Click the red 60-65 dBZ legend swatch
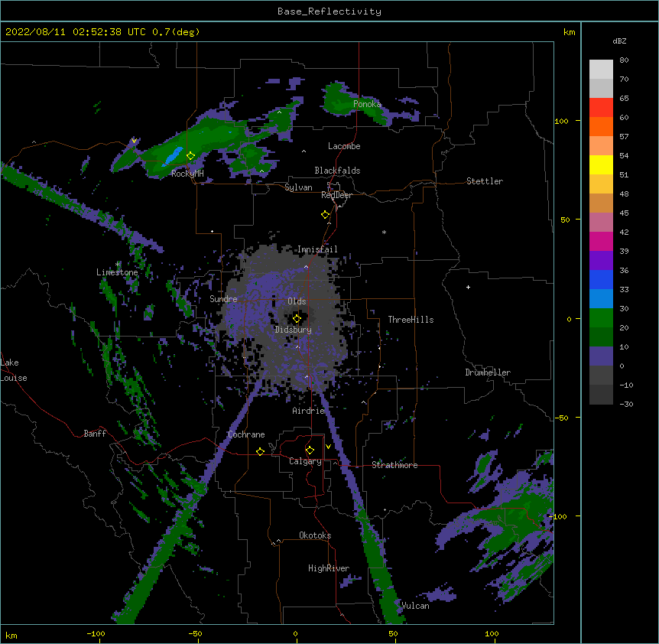 [601, 108]
